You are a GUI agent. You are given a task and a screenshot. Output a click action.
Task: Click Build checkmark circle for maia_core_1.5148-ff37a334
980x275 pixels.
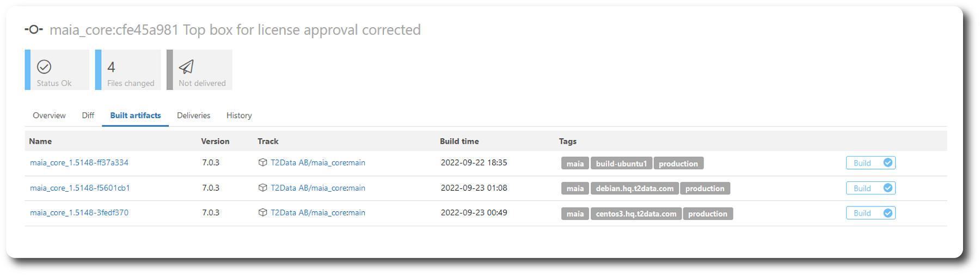click(x=888, y=163)
